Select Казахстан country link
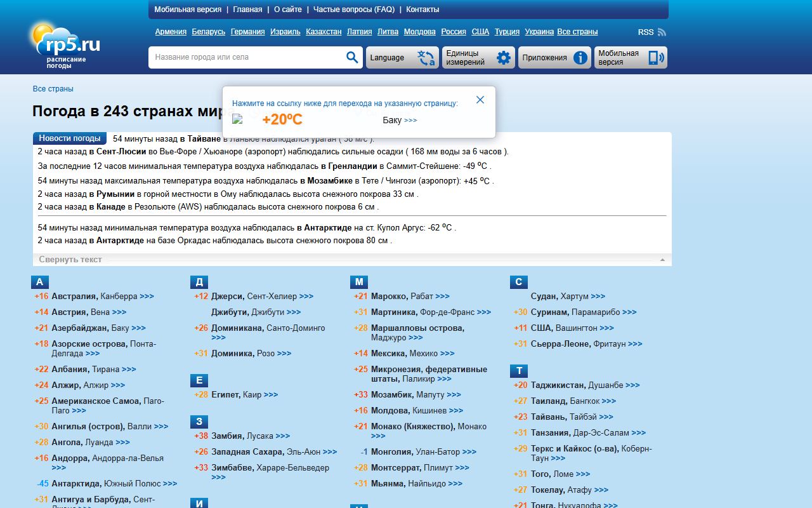The image size is (812, 508). click(324, 32)
